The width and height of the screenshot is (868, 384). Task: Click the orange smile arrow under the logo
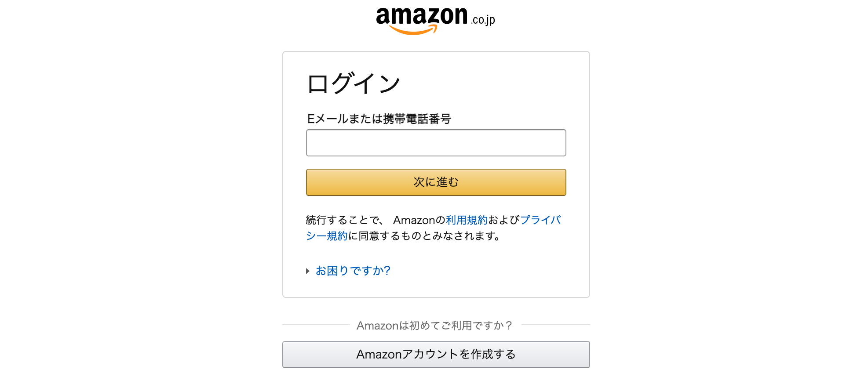pyautogui.click(x=413, y=30)
